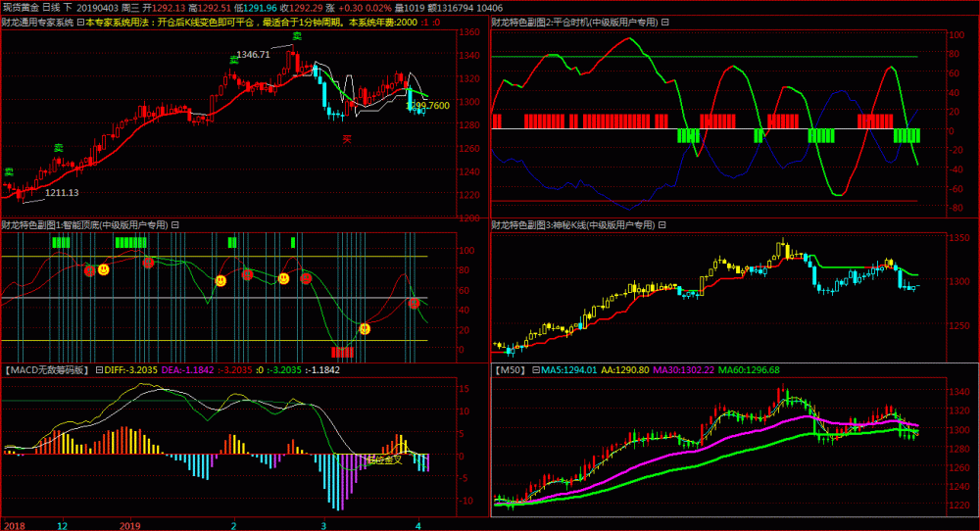
Task: Click the 1346.71 high price label
Action: pos(253,54)
